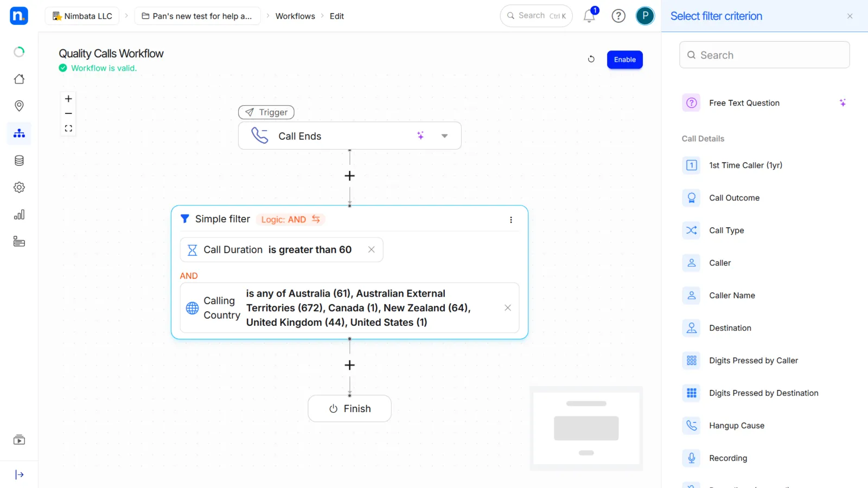
Task: Go to Workflows breadcrumb
Action: [295, 16]
